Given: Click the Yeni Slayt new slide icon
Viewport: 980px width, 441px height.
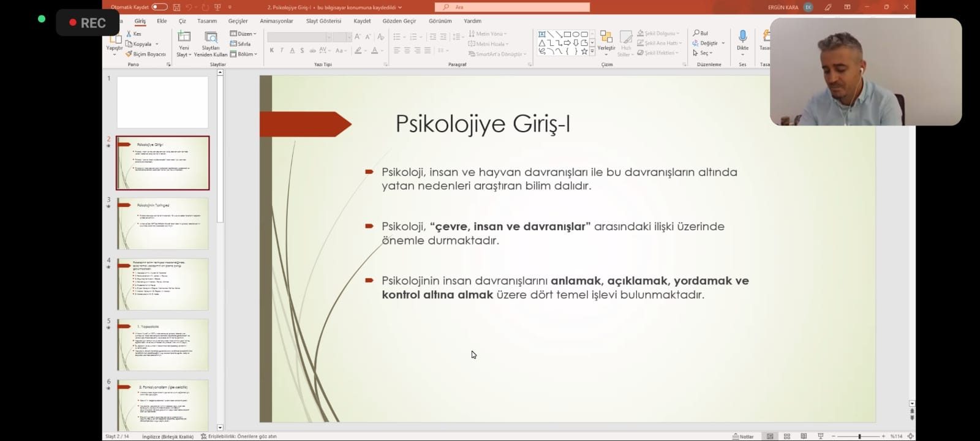Looking at the screenshot, I should tap(184, 37).
